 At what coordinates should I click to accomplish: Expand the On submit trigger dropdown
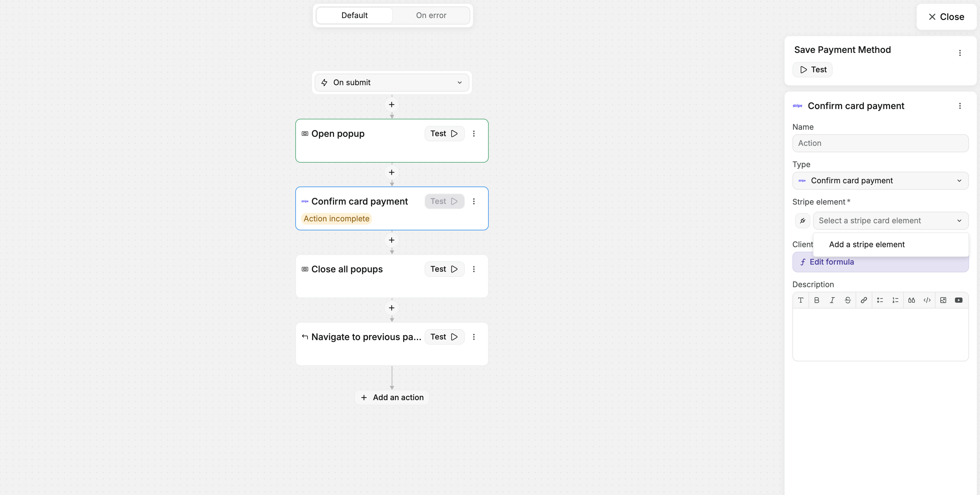pos(392,83)
